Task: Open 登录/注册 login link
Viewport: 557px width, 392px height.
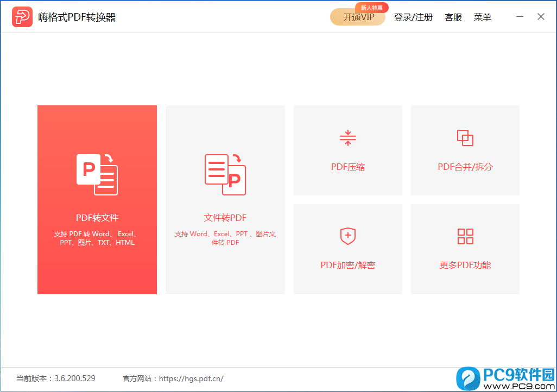Action: pyautogui.click(x=413, y=17)
